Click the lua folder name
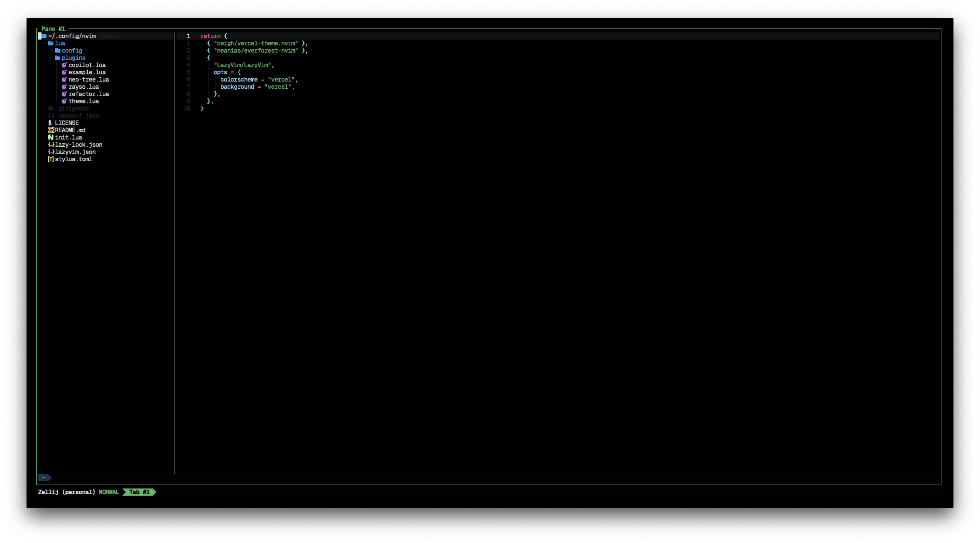This screenshot has height=543, width=980. point(60,43)
